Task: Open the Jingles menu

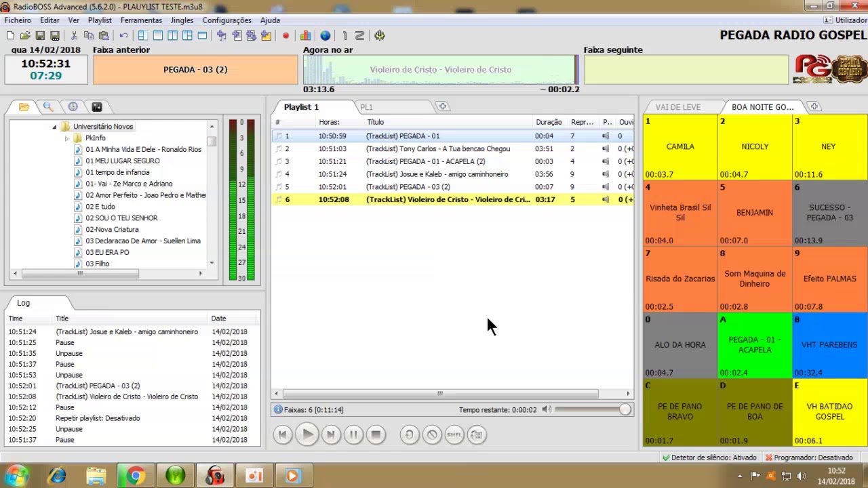Action: point(182,20)
